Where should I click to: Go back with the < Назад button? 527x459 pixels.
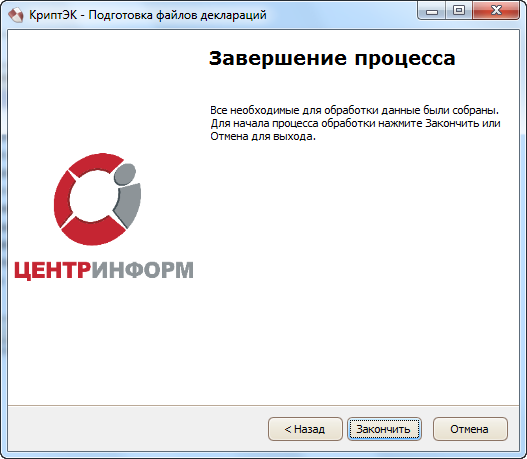(x=305, y=429)
